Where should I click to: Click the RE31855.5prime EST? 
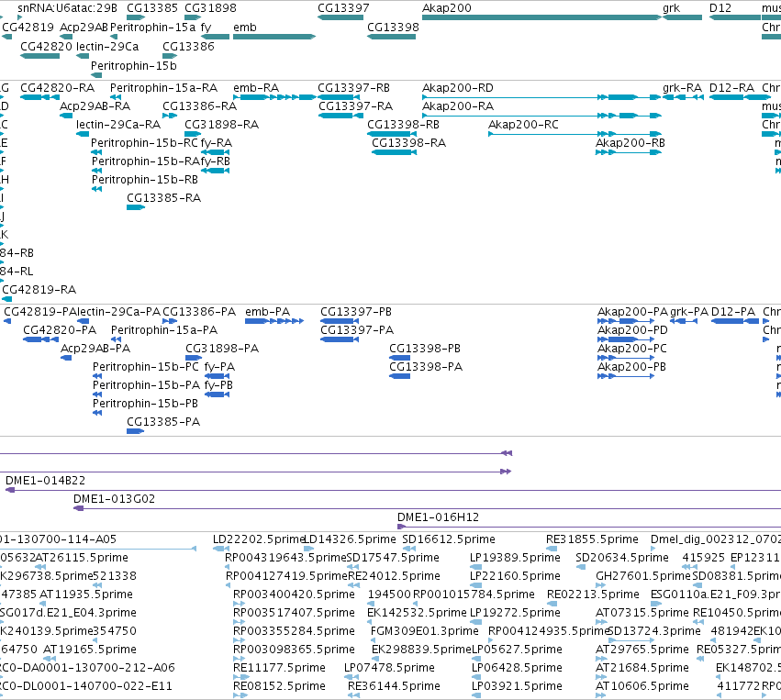pos(552,549)
